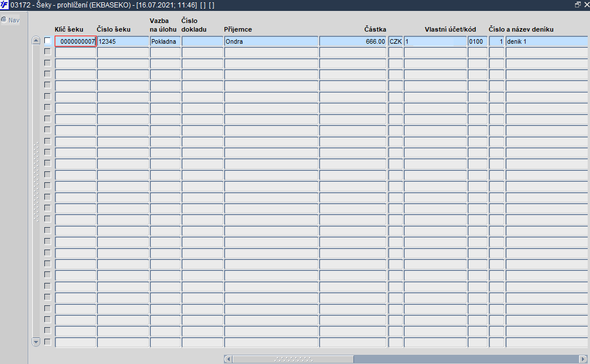The height and width of the screenshot is (364, 590).
Task: Tick the checkbox in the second grid row
Action: point(47,52)
